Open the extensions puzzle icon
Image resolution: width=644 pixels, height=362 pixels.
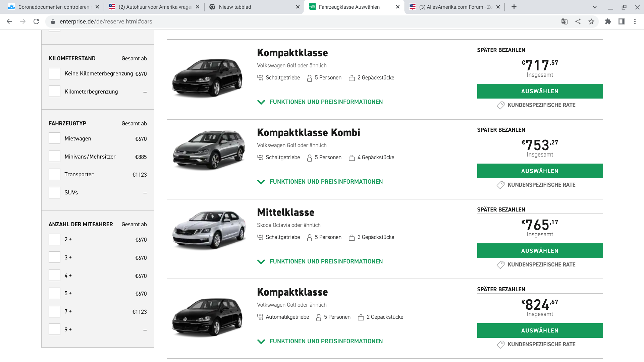[x=608, y=21]
